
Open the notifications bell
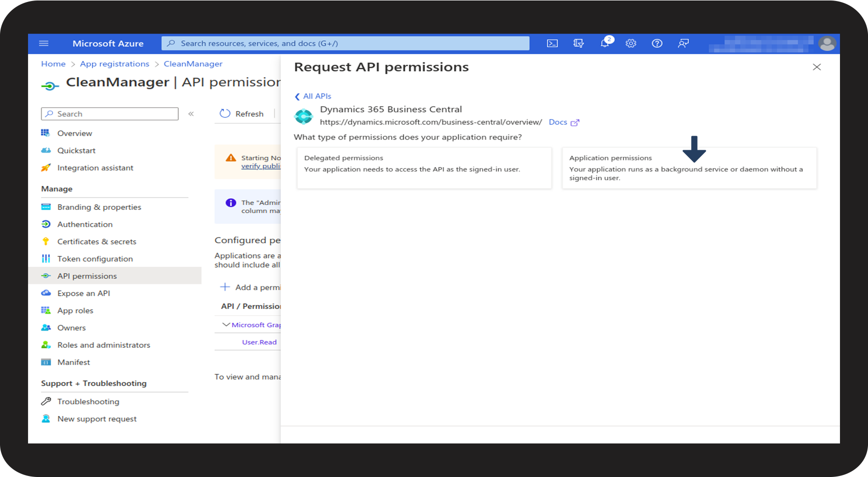[x=605, y=43]
